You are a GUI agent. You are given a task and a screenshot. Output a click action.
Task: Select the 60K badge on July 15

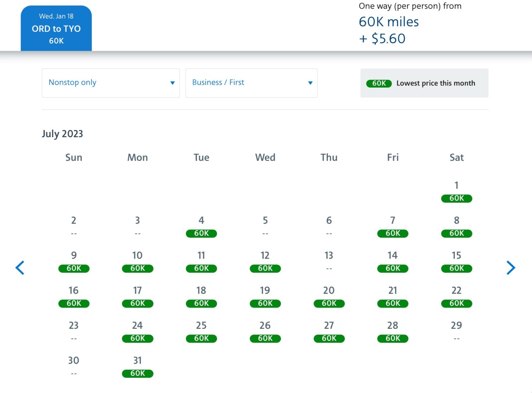pos(456,268)
